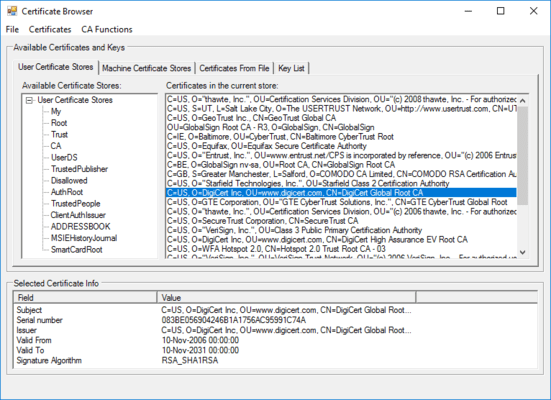Screen dimensions: 551x400
Task: Open the CA Functions menu
Action: click(x=107, y=30)
